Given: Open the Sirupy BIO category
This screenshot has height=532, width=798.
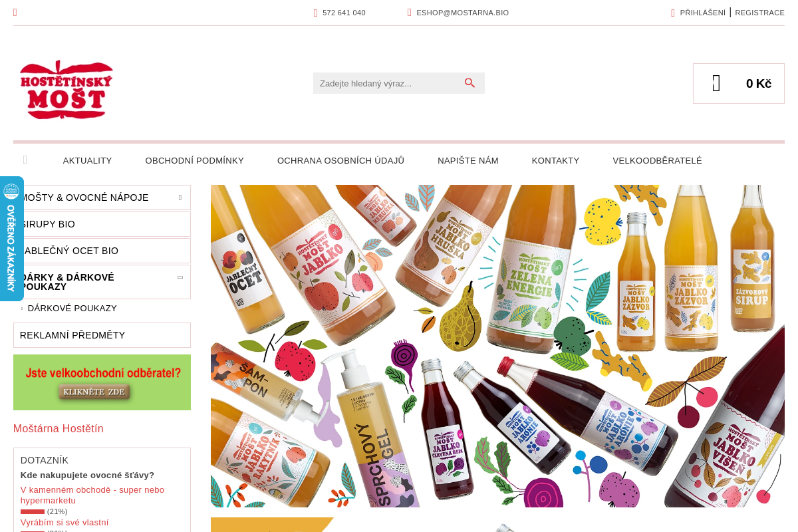Looking at the screenshot, I should (102, 224).
